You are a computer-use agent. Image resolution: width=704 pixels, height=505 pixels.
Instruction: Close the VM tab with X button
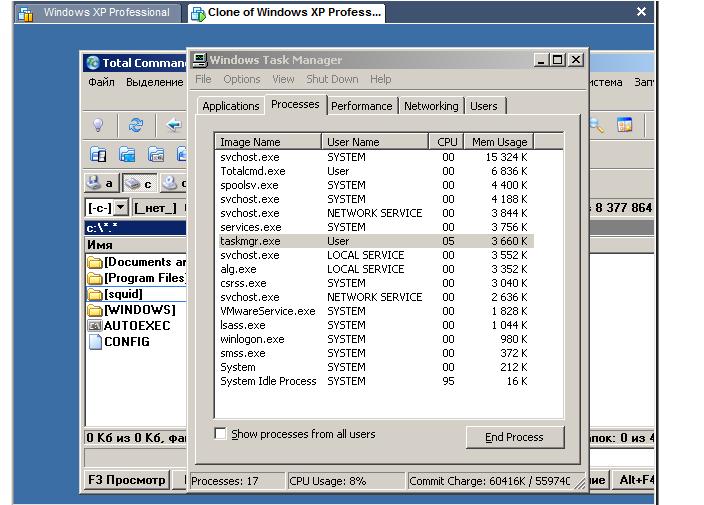click(x=642, y=12)
